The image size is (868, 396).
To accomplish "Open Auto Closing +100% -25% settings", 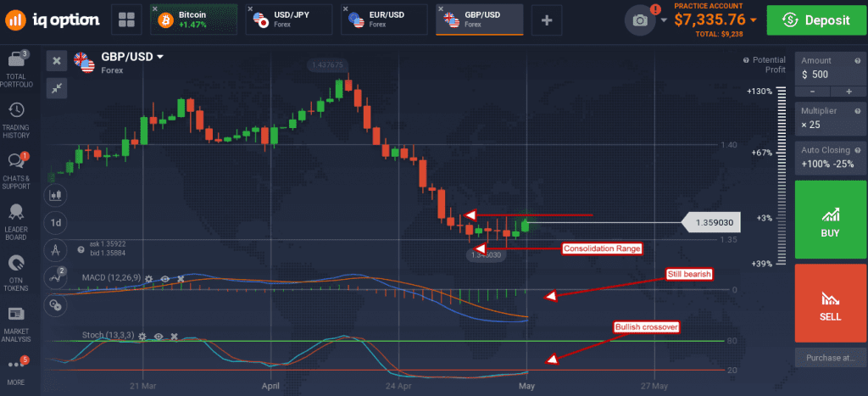I will 831,158.
